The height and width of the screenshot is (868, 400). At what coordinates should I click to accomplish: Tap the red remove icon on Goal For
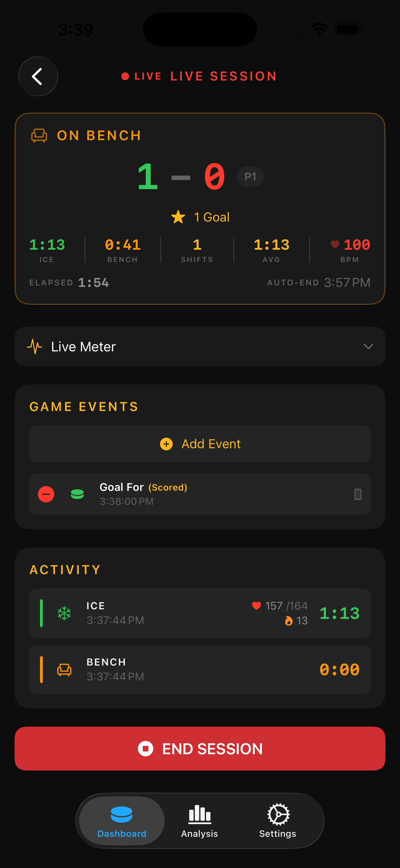coord(46,494)
